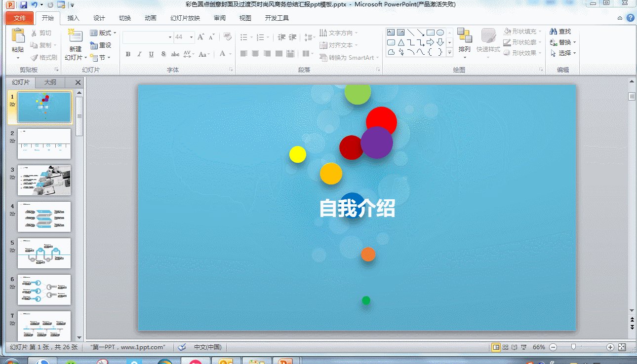The width and height of the screenshot is (637, 364).
Task: Switch to the Insert (插入) tab
Action: click(73, 18)
